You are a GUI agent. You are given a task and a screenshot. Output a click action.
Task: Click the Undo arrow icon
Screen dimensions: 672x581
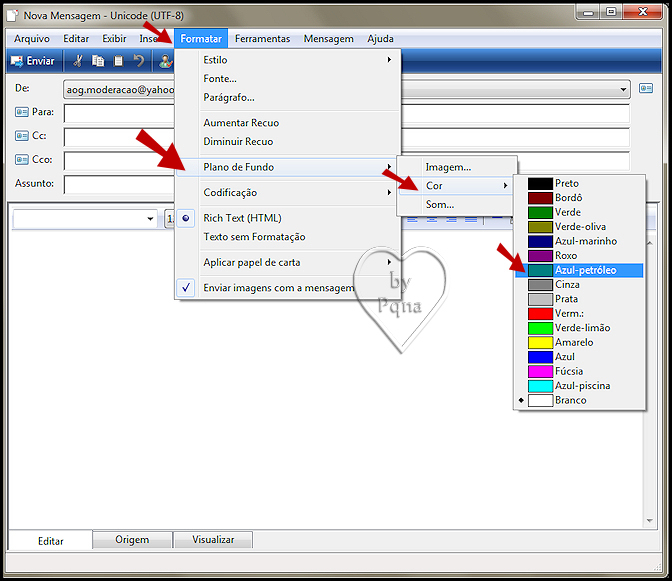[139, 61]
